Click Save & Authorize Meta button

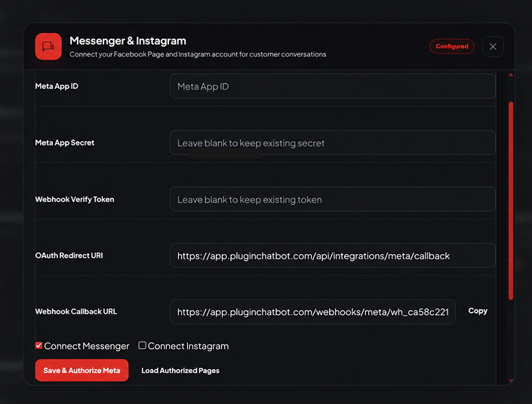[x=81, y=370]
